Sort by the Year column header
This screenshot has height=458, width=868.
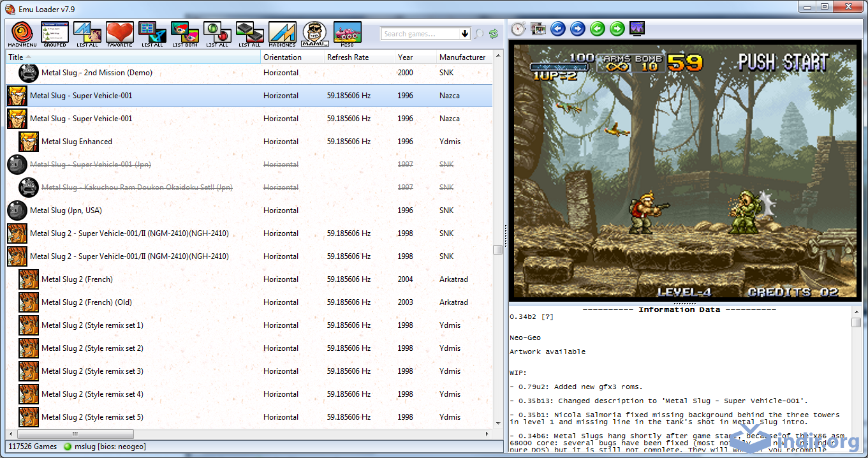pos(406,57)
